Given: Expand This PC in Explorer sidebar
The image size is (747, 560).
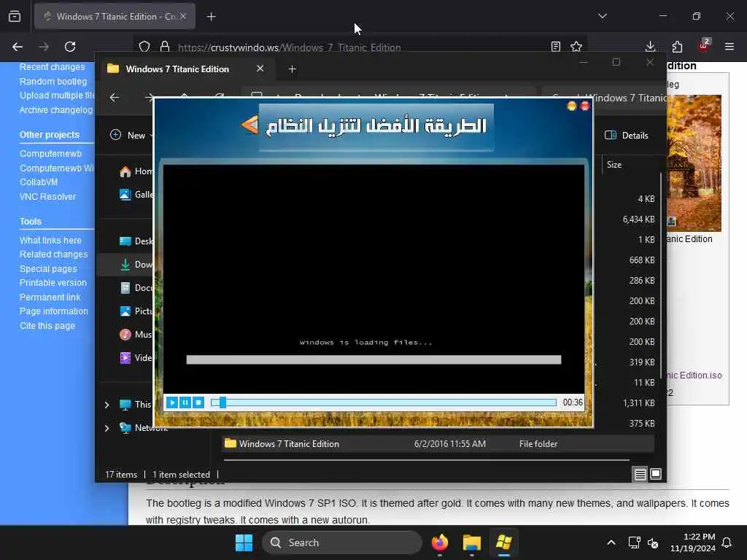Looking at the screenshot, I should coord(107,405).
